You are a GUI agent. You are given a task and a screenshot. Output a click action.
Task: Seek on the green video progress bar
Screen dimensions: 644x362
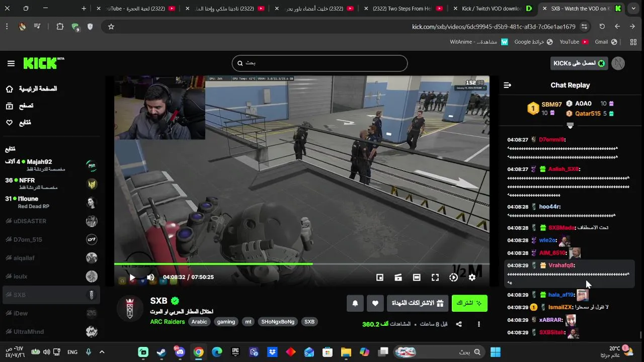[302, 264]
